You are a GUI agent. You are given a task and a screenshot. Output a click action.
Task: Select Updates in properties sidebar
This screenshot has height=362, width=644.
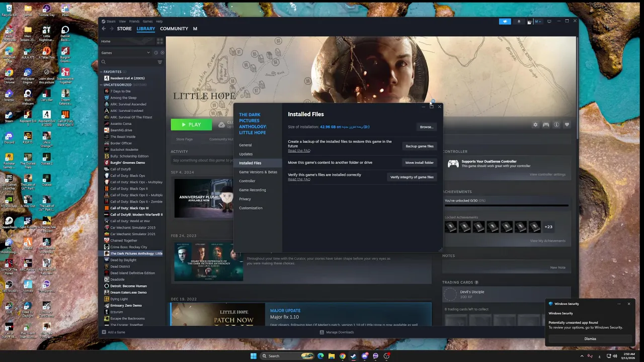tap(246, 154)
